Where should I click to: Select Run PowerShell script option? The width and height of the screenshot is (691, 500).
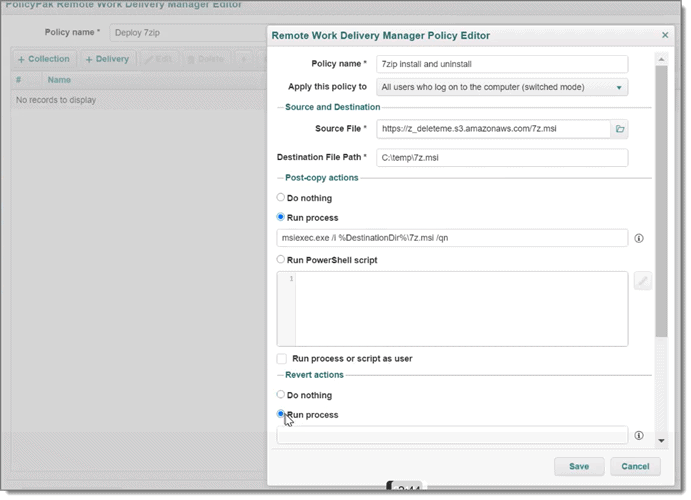click(280, 259)
